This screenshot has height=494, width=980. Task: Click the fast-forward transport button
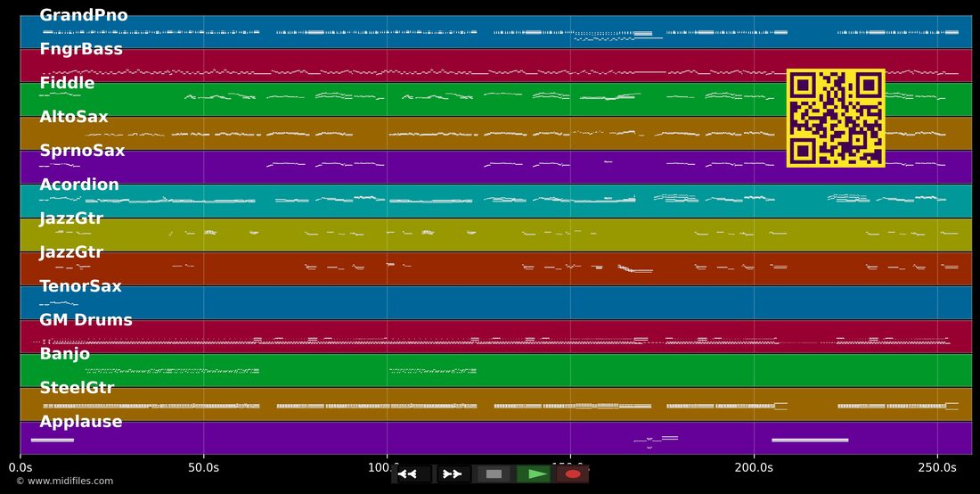pos(453,474)
